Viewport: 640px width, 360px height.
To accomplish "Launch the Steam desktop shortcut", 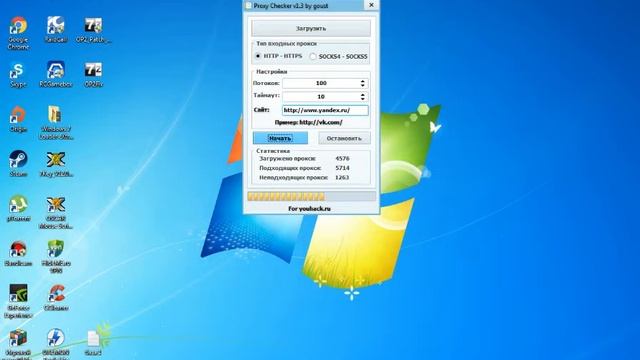I will coord(18,160).
